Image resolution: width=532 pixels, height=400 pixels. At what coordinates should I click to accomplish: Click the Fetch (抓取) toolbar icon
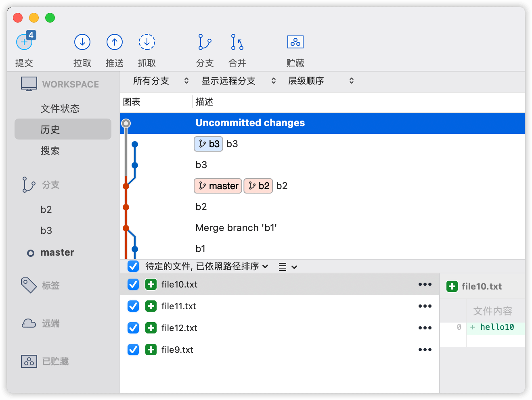pyautogui.click(x=147, y=42)
